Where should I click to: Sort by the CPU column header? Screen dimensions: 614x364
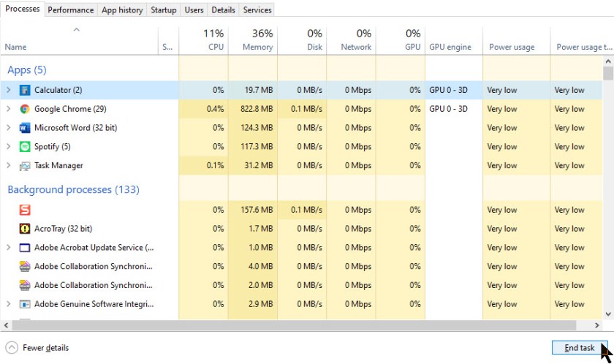pos(203,40)
